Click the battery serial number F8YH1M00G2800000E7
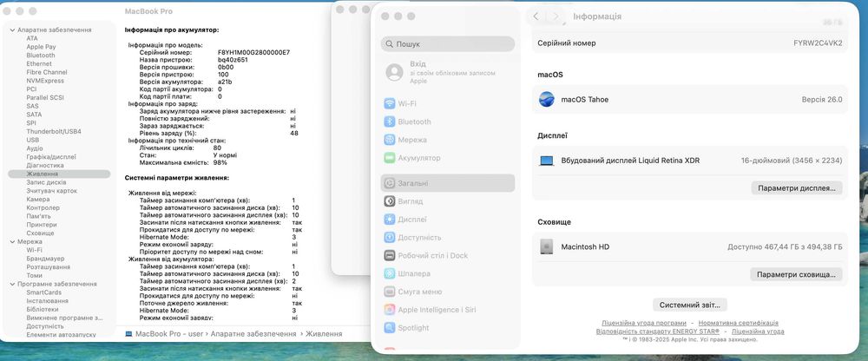This screenshot has height=361, width=868. tap(253, 53)
